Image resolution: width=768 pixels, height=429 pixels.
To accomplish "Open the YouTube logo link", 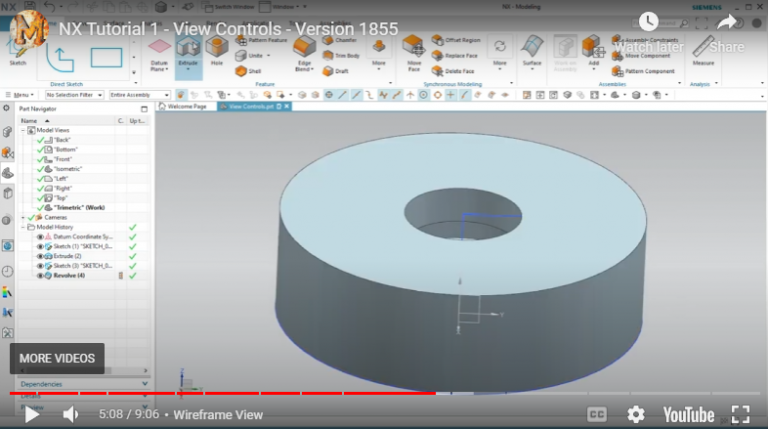I will tap(688, 415).
